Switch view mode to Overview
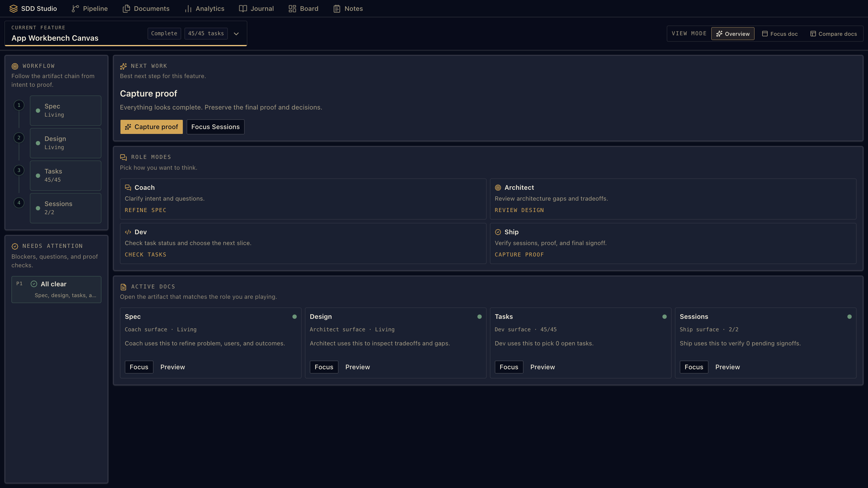The width and height of the screenshot is (868, 488). coord(733,34)
